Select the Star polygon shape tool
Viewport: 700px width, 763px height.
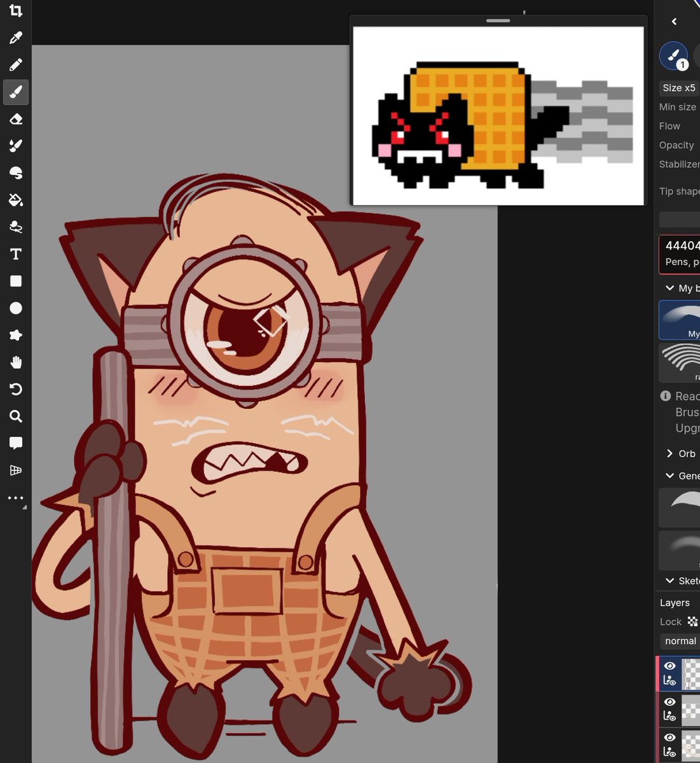pyautogui.click(x=16, y=335)
